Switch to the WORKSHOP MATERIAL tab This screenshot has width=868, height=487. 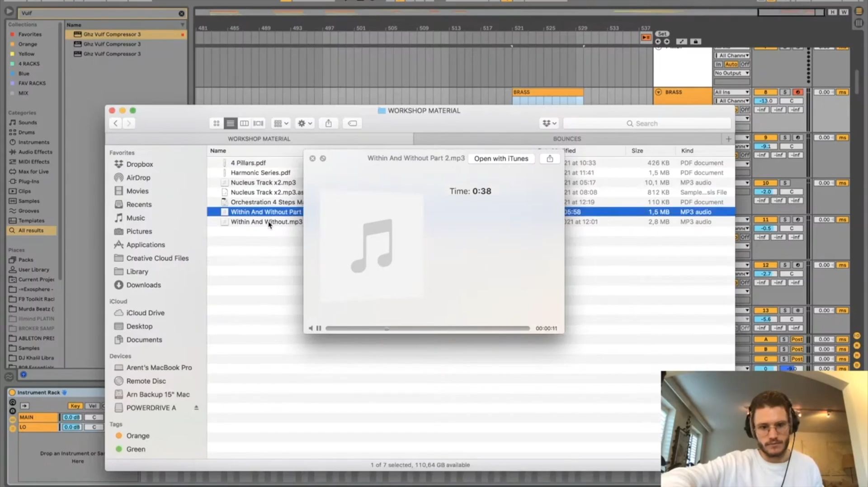[259, 139]
